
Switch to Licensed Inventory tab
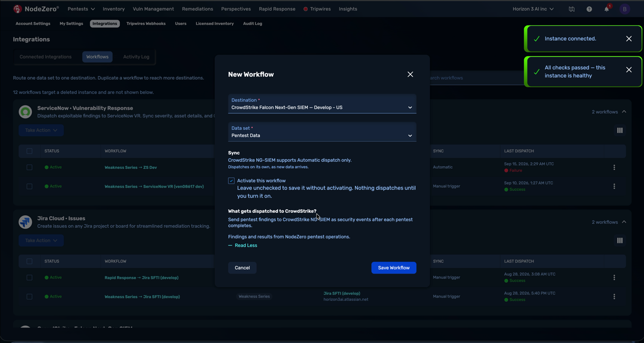(215, 24)
